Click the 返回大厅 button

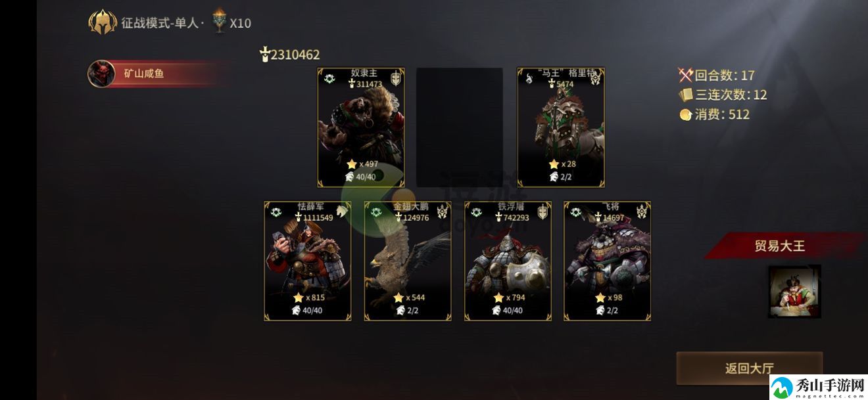tap(750, 368)
